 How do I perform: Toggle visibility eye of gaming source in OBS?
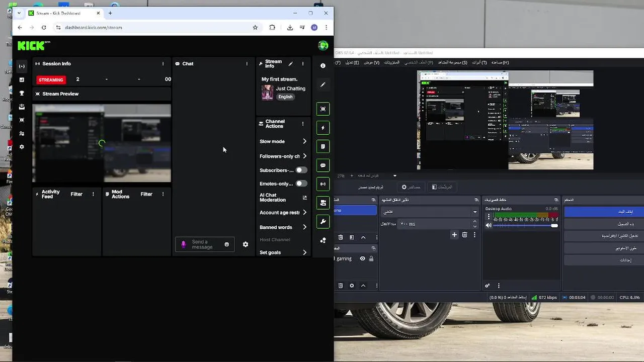(362, 258)
